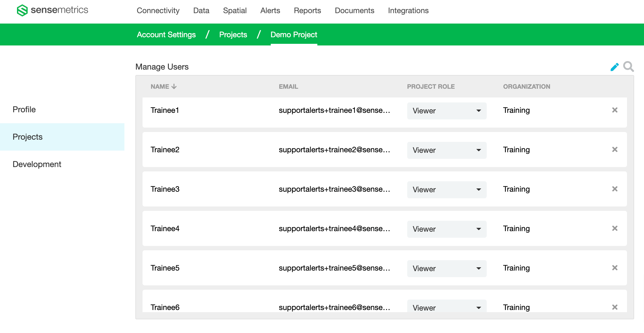Open Development in the sidebar
This screenshot has width=644, height=333.
coord(37,164)
